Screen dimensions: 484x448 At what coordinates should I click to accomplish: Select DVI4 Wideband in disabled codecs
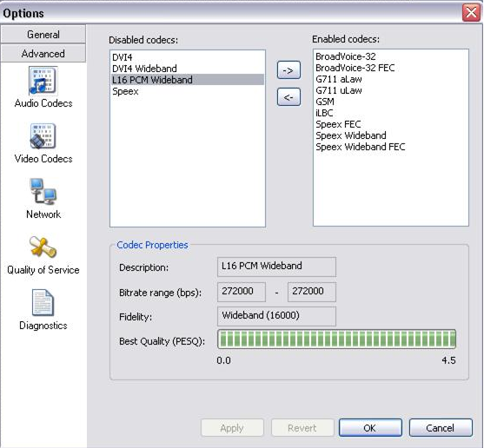coord(188,69)
